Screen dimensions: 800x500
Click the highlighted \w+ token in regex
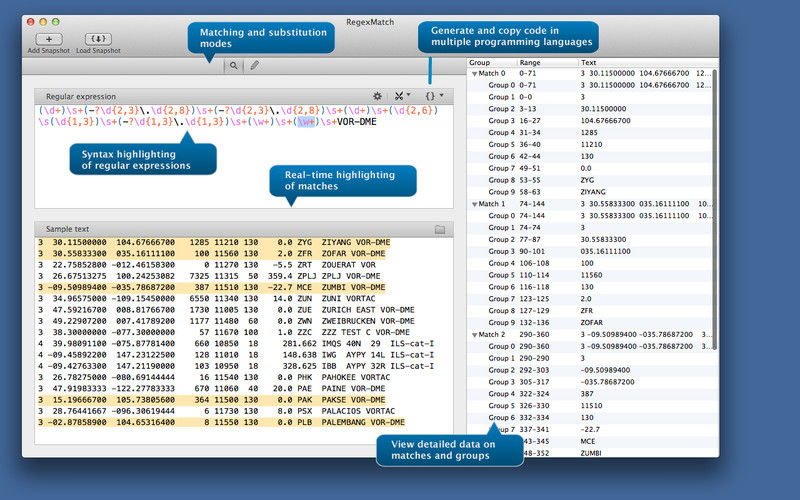tap(307, 122)
